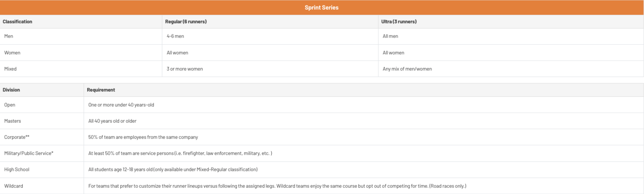Click 'All 40 years old or older' text
The height and width of the screenshot is (194, 644).
pos(112,121)
